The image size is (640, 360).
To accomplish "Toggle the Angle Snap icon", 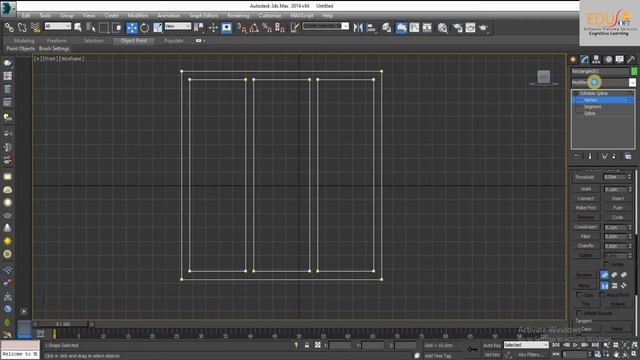I will tap(254, 28).
